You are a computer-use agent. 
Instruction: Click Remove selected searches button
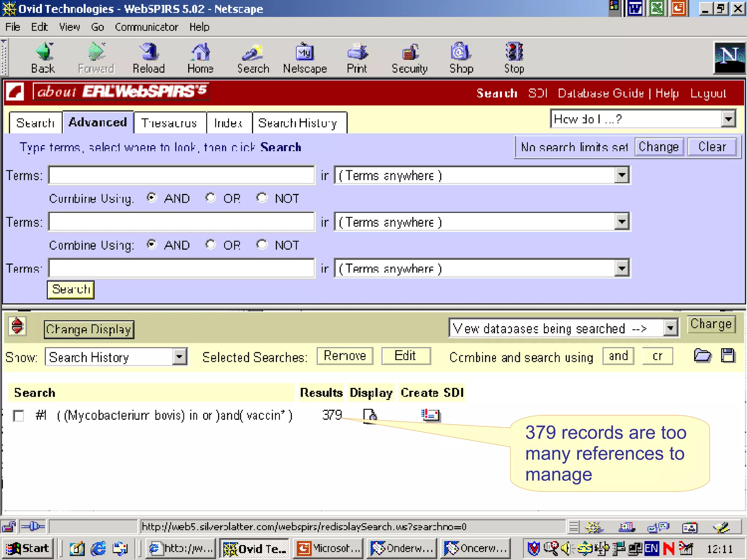(x=345, y=356)
